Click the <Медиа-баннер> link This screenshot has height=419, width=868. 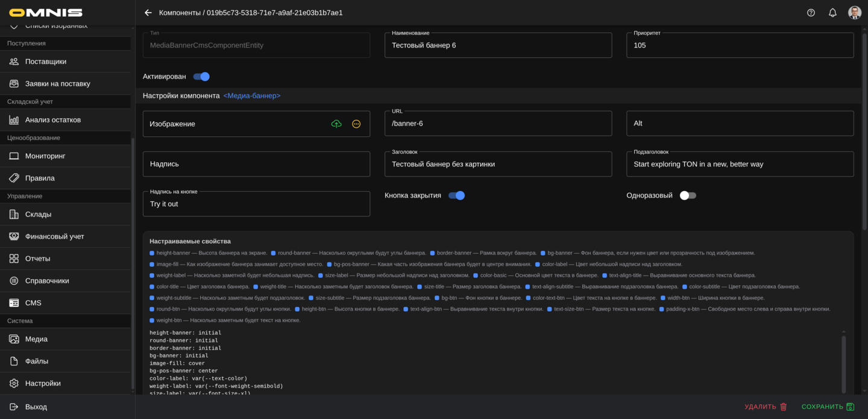[251, 96]
